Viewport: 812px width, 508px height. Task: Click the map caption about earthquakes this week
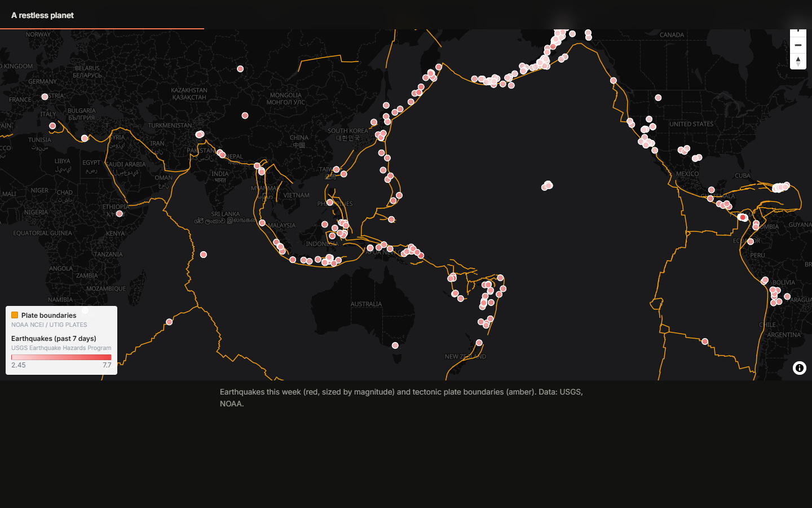[x=401, y=397]
